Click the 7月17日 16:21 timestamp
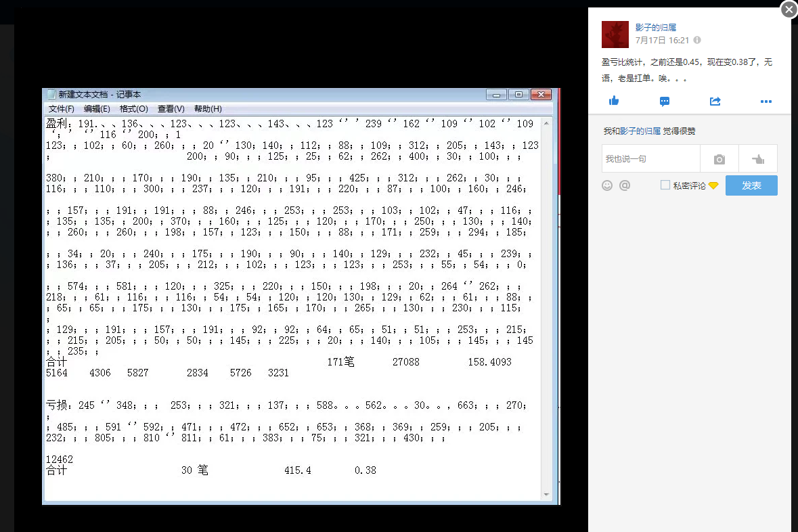This screenshot has height=532, width=798. [x=662, y=40]
